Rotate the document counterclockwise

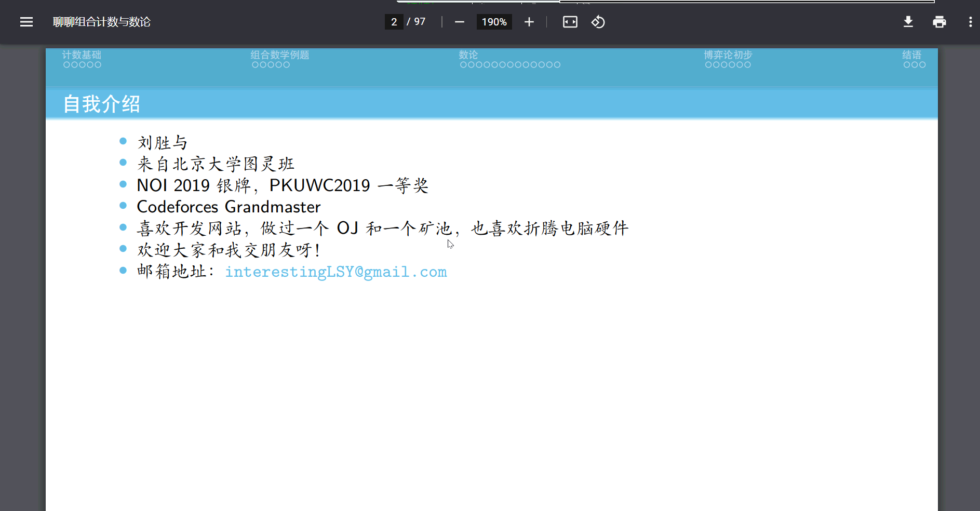click(598, 22)
